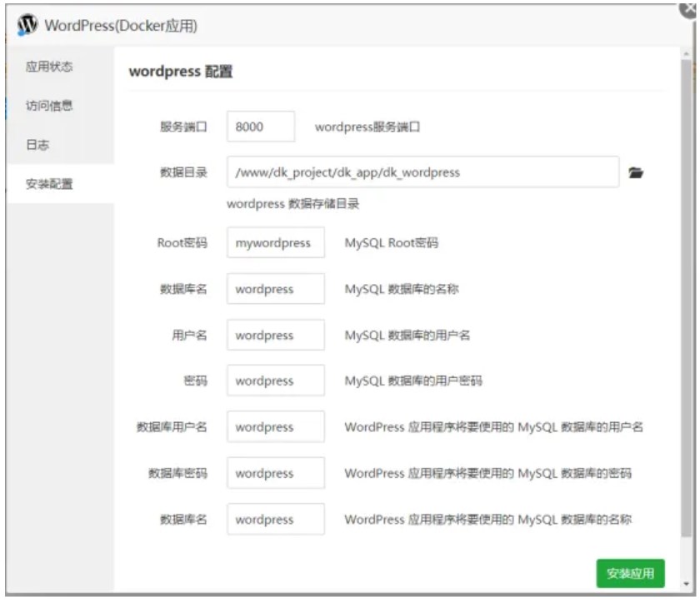700x602 pixels.
Task: Switch to the 应用状态 tab
Action: tap(49, 67)
